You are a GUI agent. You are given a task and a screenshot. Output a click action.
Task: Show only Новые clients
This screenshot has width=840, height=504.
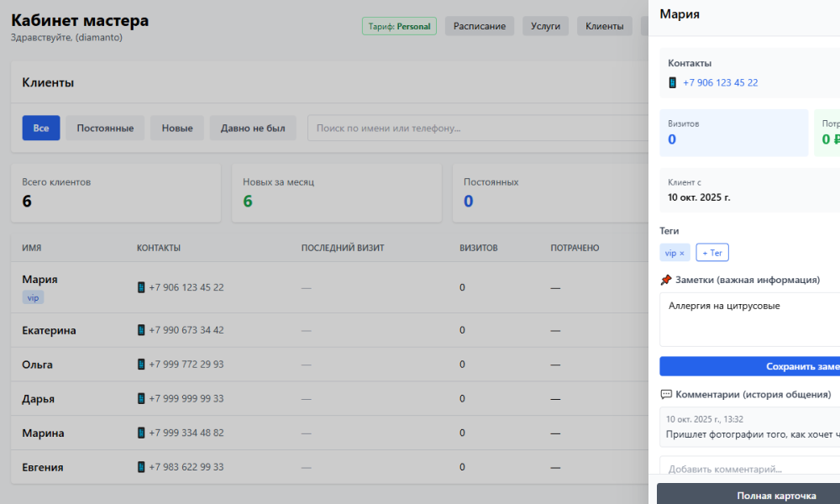coord(177,129)
